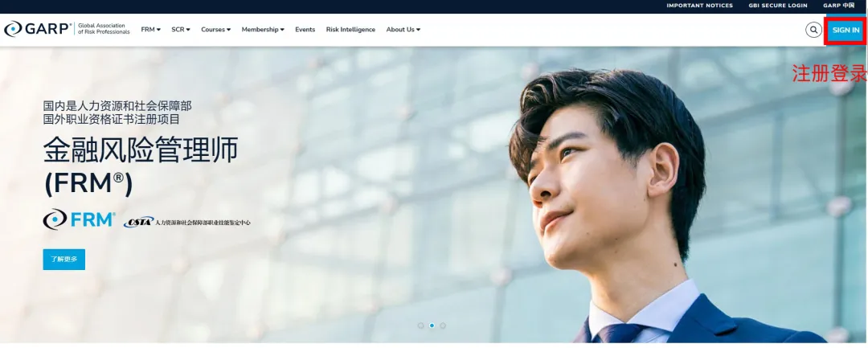The image size is (868, 348).
Task: Go to the Events page
Action: click(305, 30)
